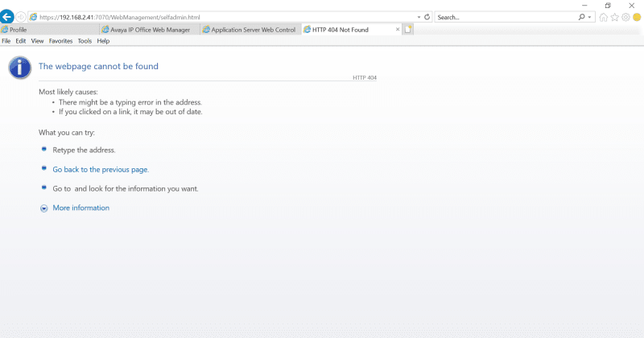The height and width of the screenshot is (338, 644).
Task: Open a new tab with the blank tab button
Action: point(408,29)
